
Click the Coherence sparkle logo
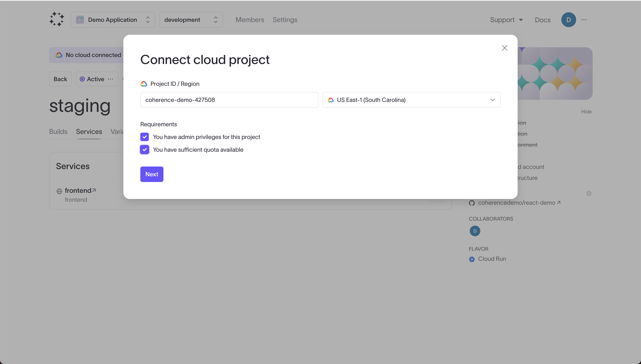tap(57, 19)
